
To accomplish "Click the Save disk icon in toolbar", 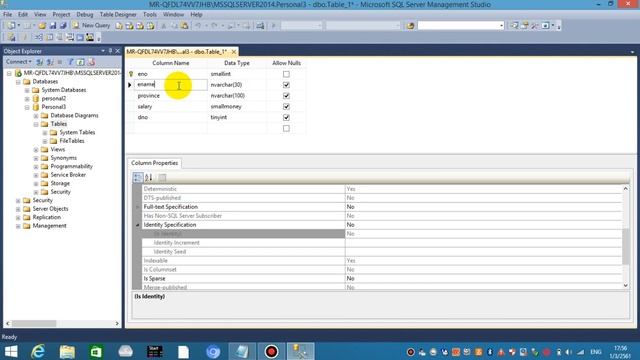I will (x=53, y=26).
